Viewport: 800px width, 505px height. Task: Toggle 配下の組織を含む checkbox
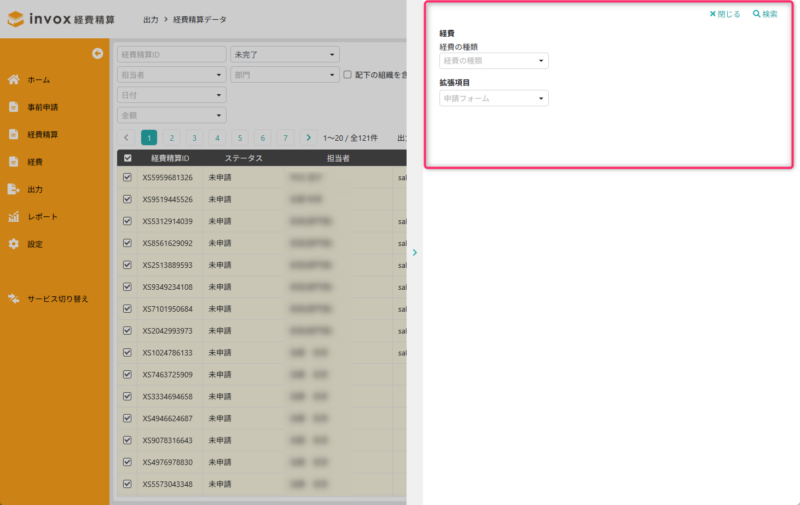[347, 75]
